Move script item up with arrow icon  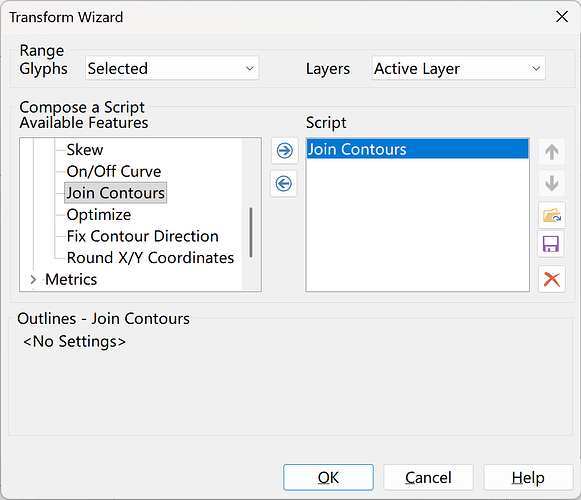[x=552, y=152]
